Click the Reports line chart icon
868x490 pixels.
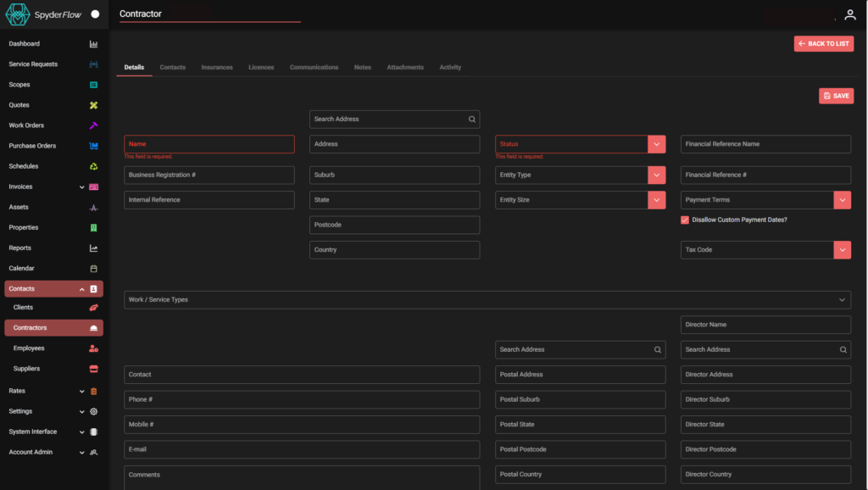(93, 248)
